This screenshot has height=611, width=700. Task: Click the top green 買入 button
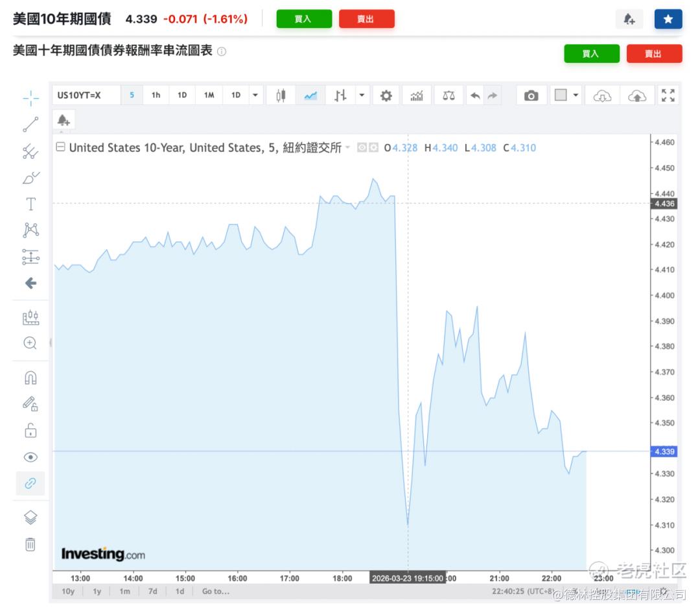pos(304,19)
